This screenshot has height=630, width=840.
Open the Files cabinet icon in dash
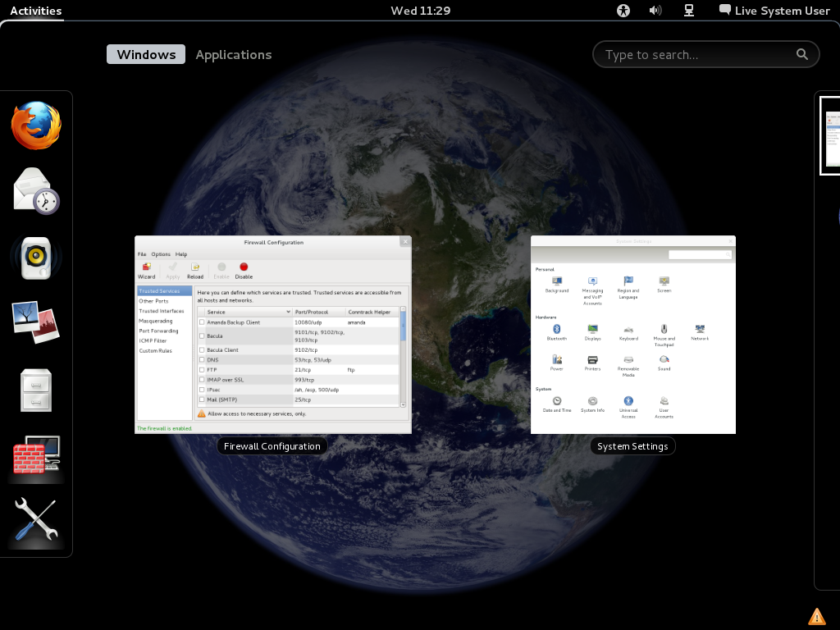coord(36,390)
